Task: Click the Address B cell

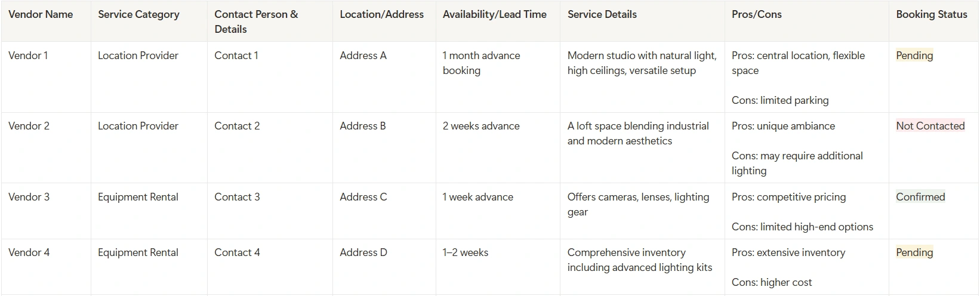Action: 363,126
